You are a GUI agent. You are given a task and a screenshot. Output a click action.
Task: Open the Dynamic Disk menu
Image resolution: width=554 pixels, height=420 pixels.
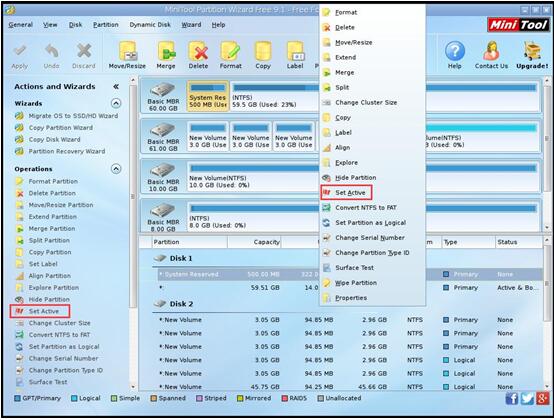click(150, 25)
